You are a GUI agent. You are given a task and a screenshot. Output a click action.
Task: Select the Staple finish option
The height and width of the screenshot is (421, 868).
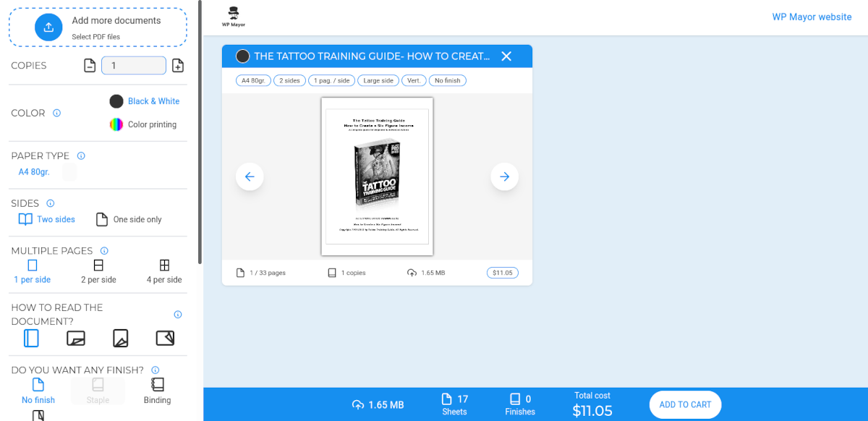(x=98, y=391)
